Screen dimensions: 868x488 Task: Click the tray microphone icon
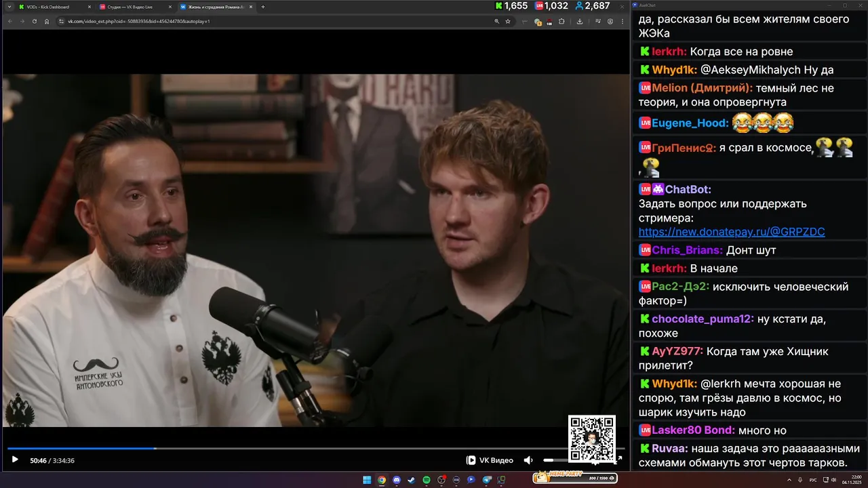(800, 480)
